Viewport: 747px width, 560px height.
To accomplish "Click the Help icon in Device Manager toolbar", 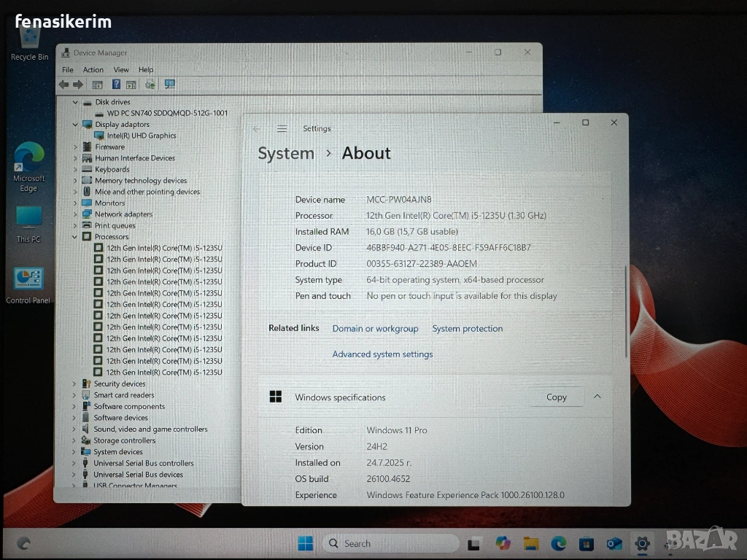I will [115, 85].
